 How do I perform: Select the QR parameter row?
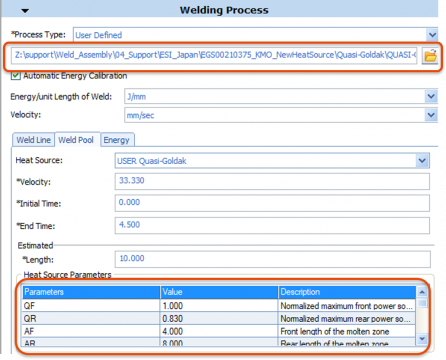coord(219,318)
